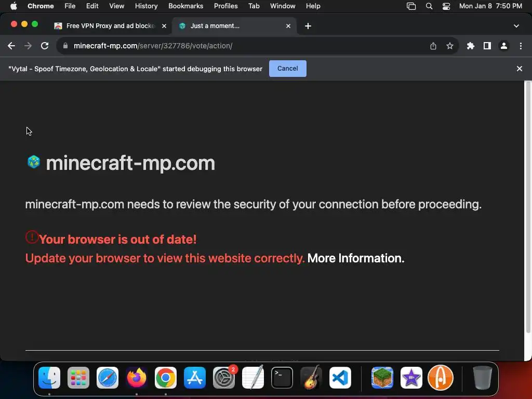Click the More Information link
This screenshot has height=399, width=532.
(x=355, y=258)
